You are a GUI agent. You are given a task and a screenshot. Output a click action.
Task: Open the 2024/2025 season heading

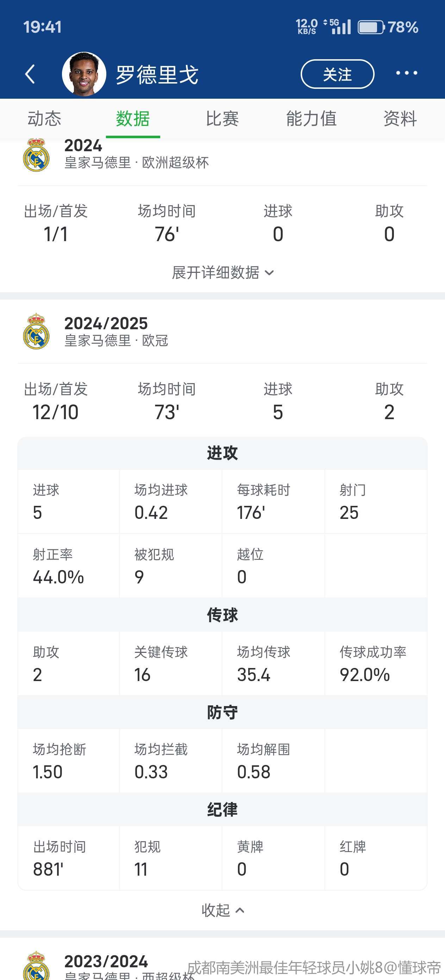[x=106, y=323]
